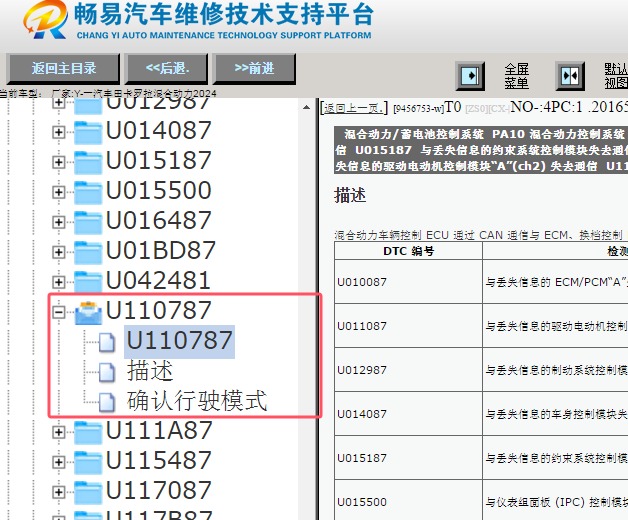Expand the U117087 tree node
This screenshot has height=520, width=628.
pos(58,492)
